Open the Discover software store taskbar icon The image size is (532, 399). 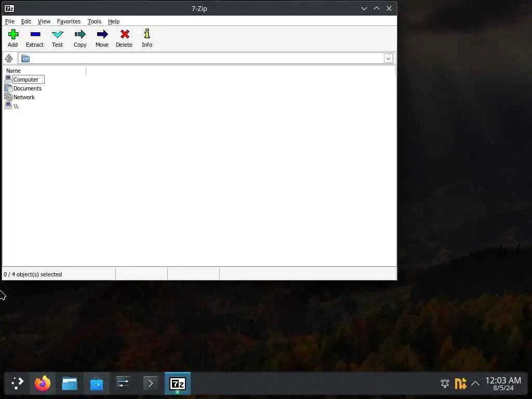pos(96,383)
